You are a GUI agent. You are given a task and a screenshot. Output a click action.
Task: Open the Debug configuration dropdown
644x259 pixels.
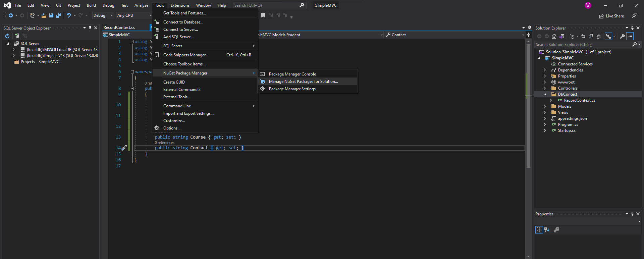pos(103,15)
